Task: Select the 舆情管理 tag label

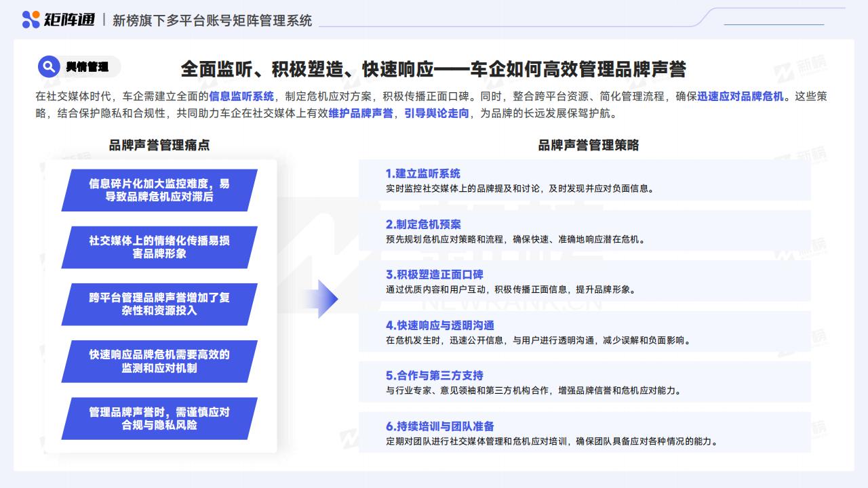Action: 87,67
